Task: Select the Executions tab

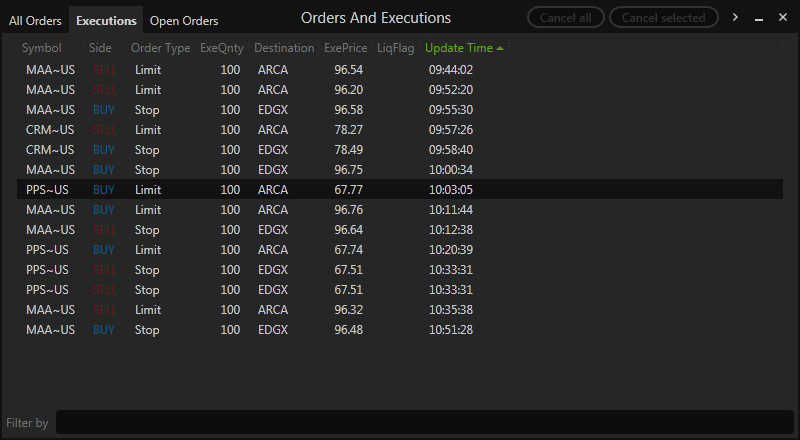Action: coord(106,21)
